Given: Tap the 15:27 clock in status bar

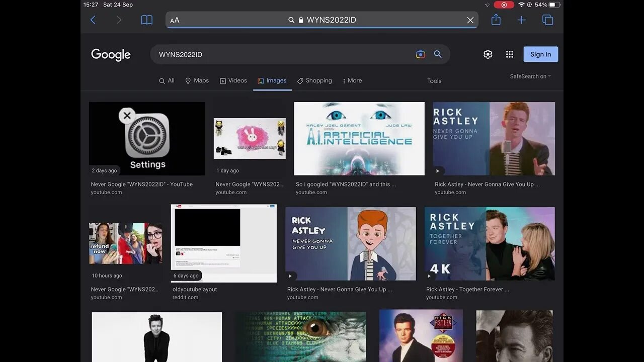Looking at the screenshot, I should pyautogui.click(x=91, y=5).
